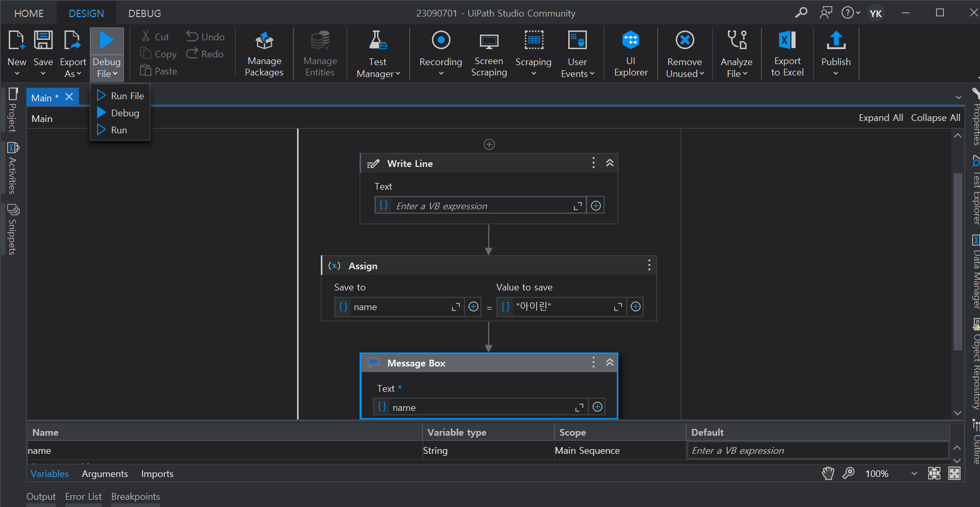The height and width of the screenshot is (507, 980).
Task: Expand the Save dropdown arrow
Action: [x=43, y=74]
